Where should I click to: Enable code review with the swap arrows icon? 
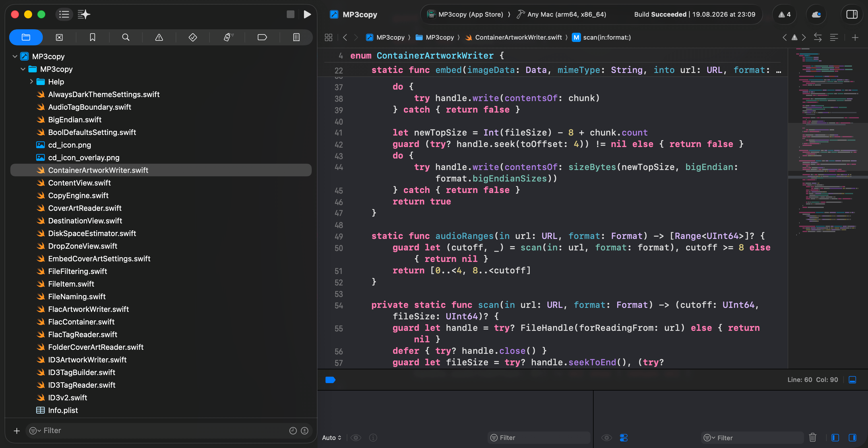click(818, 37)
